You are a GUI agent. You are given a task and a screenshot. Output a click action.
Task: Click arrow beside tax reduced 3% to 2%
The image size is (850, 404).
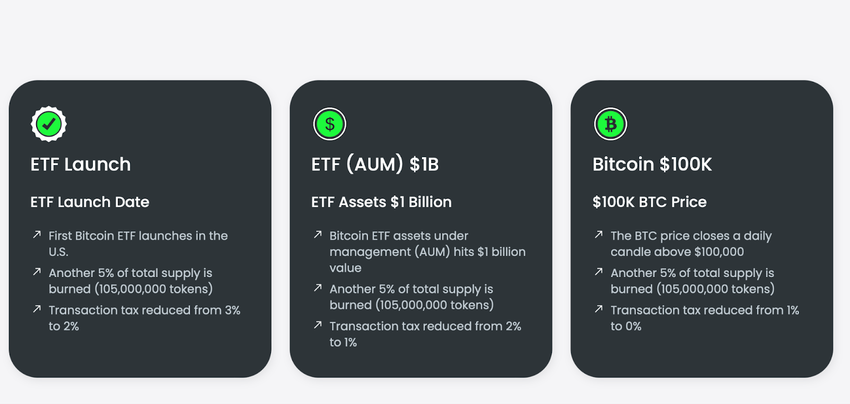36,309
